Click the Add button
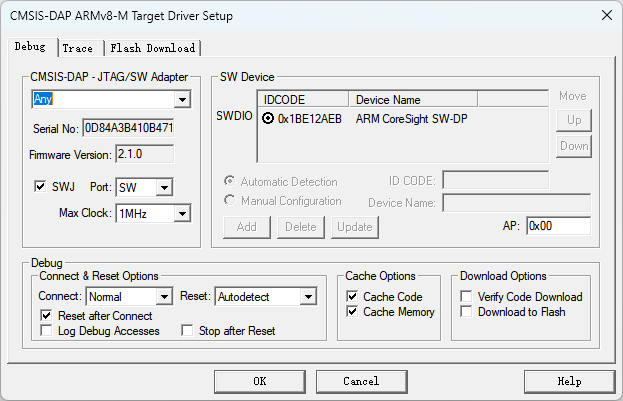 [247, 227]
